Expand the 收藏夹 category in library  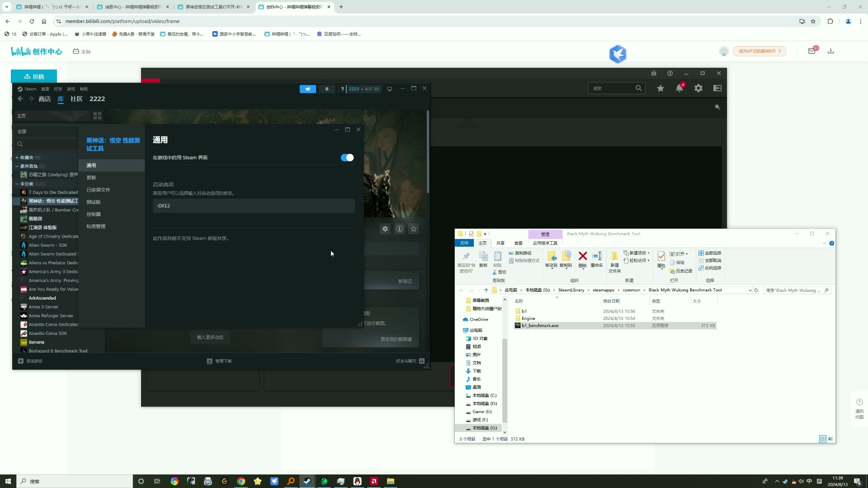(17, 158)
